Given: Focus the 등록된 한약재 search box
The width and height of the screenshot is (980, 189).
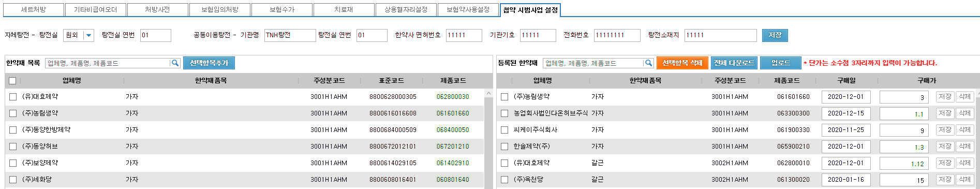Looking at the screenshot, I should (593, 63).
